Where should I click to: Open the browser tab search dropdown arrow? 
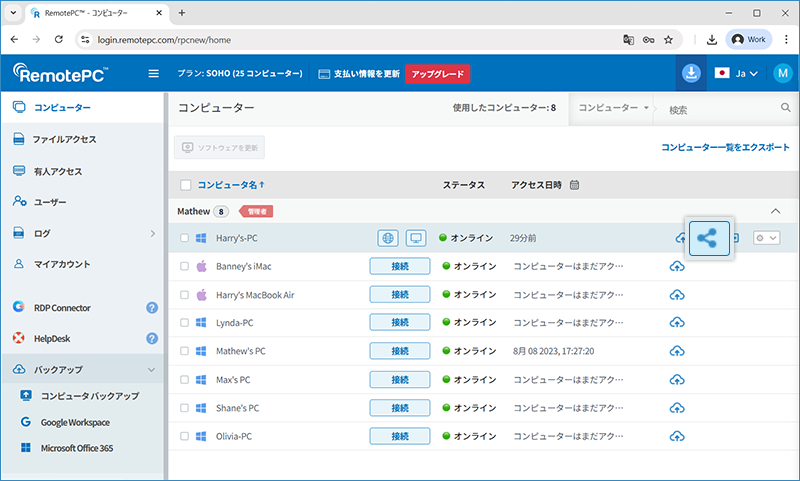[13, 13]
